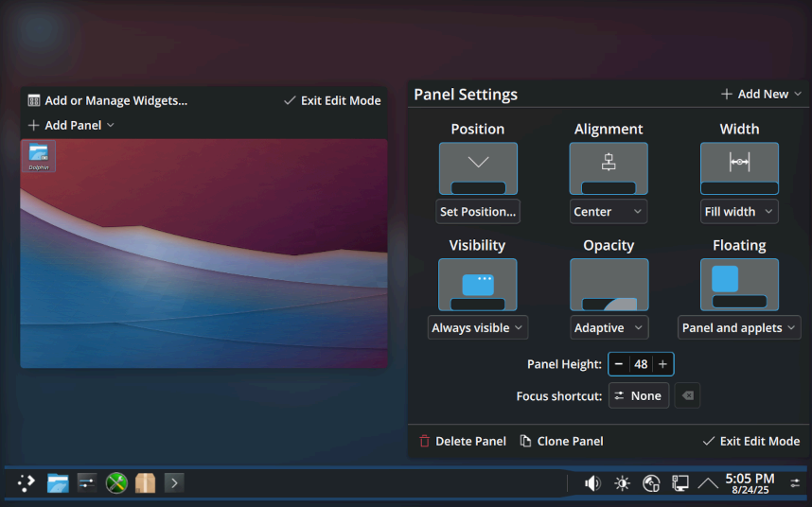The image size is (812, 507).
Task: Open the volume control in the system tray
Action: pyautogui.click(x=592, y=483)
